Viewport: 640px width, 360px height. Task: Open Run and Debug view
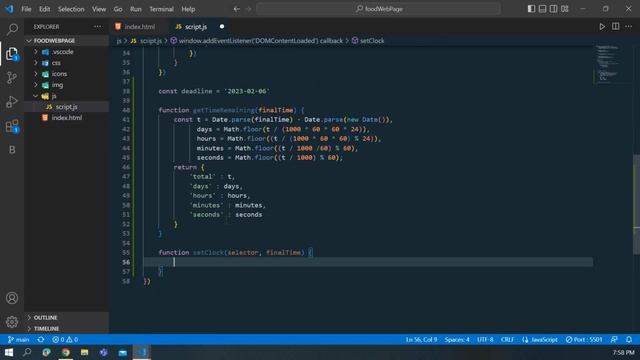[x=12, y=102]
